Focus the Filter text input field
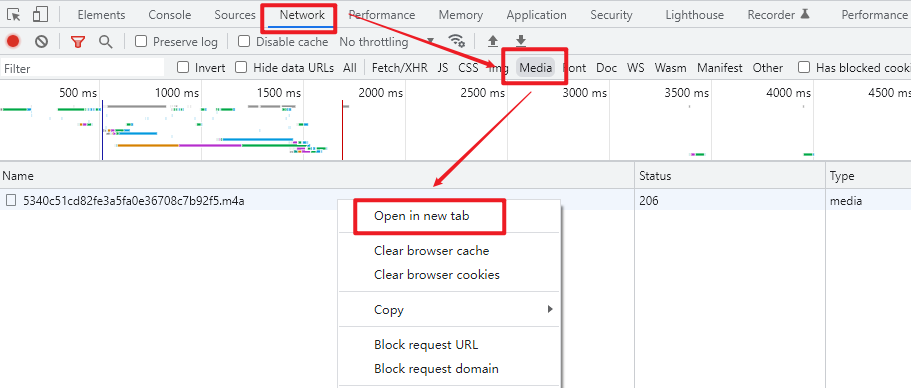This screenshot has width=911, height=388. 83,69
